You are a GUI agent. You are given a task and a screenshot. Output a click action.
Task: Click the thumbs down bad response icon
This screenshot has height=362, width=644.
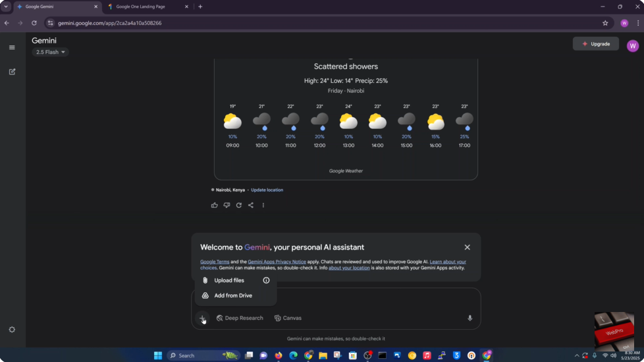tap(227, 205)
